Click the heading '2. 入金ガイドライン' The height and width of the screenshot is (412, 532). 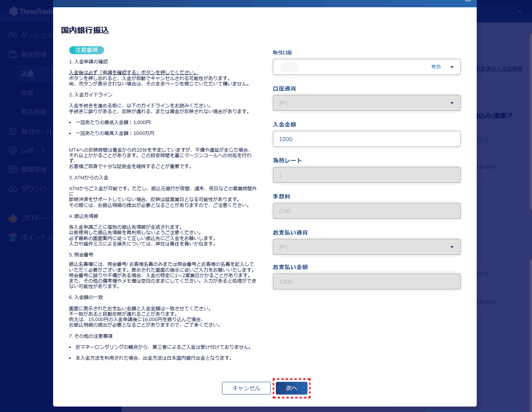click(91, 95)
